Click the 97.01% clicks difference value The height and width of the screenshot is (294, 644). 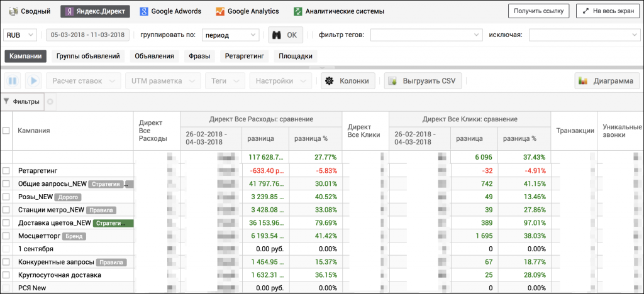533,223
